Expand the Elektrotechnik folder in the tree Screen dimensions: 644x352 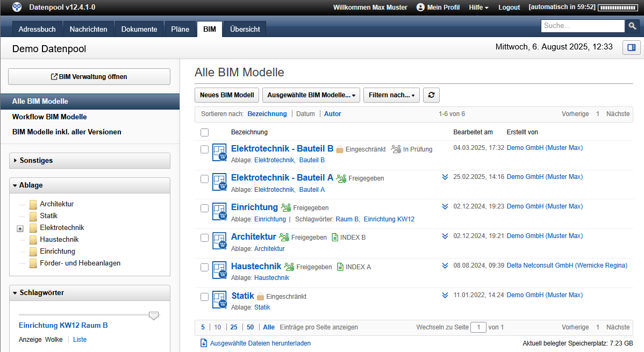coord(20,228)
